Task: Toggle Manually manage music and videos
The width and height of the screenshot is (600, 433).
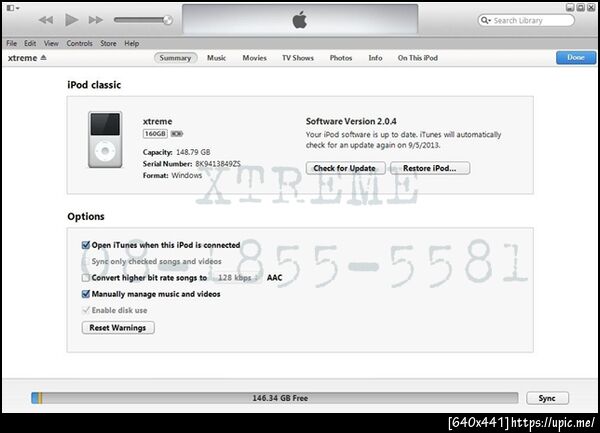Action: 86,294
